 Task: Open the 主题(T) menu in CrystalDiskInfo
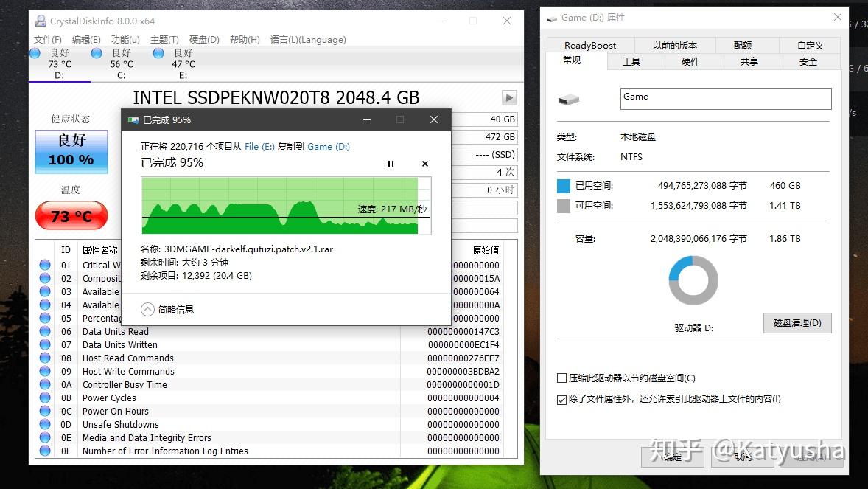[x=164, y=40]
